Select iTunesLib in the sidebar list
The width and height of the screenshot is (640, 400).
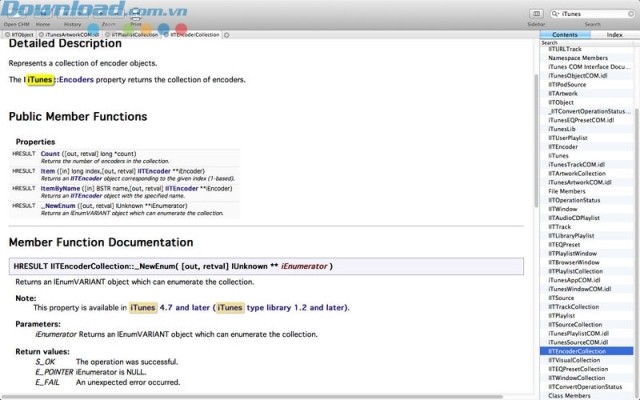[x=562, y=129]
